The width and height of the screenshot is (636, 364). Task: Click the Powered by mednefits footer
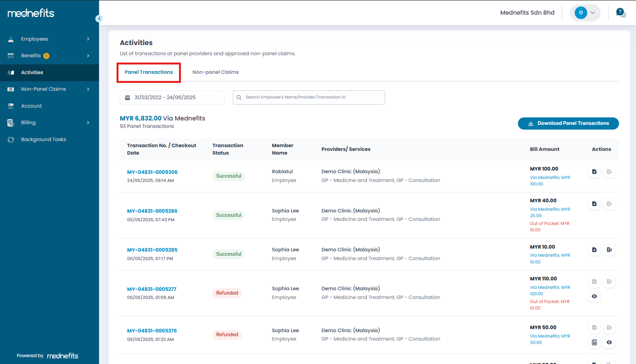47,356
